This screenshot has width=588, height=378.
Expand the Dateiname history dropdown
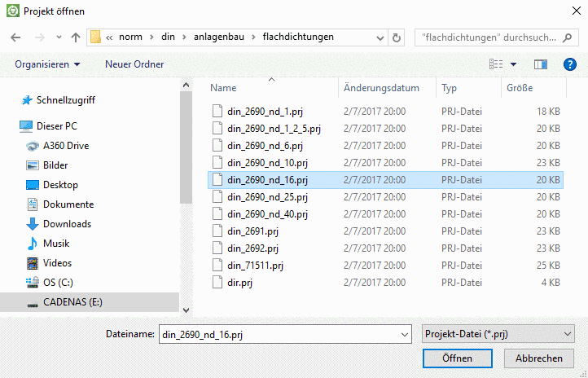click(404, 333)
